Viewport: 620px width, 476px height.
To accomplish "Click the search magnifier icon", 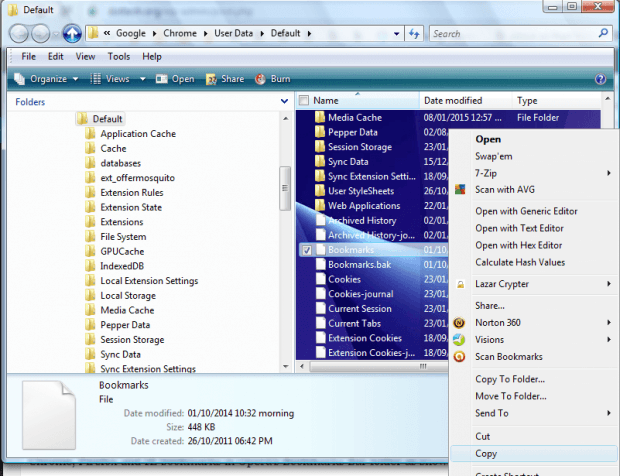I will click(603, 33).
